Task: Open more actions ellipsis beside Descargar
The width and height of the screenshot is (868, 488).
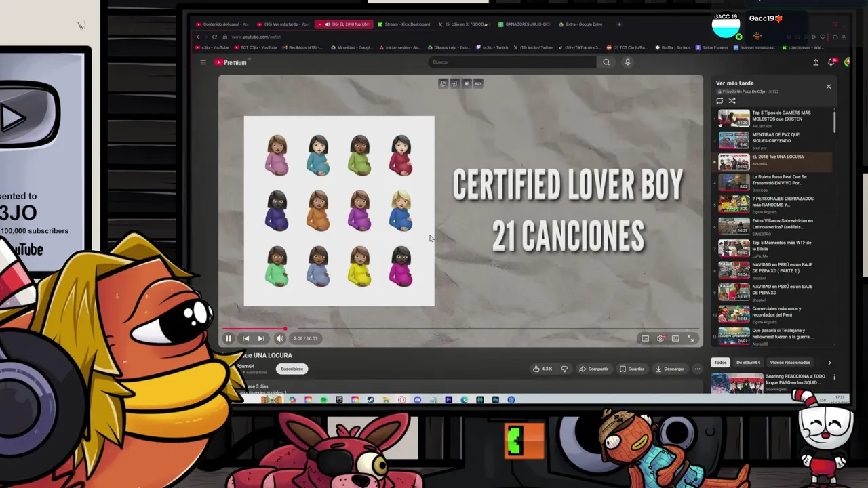Action: pyautogui.click(x=698, y=369)
